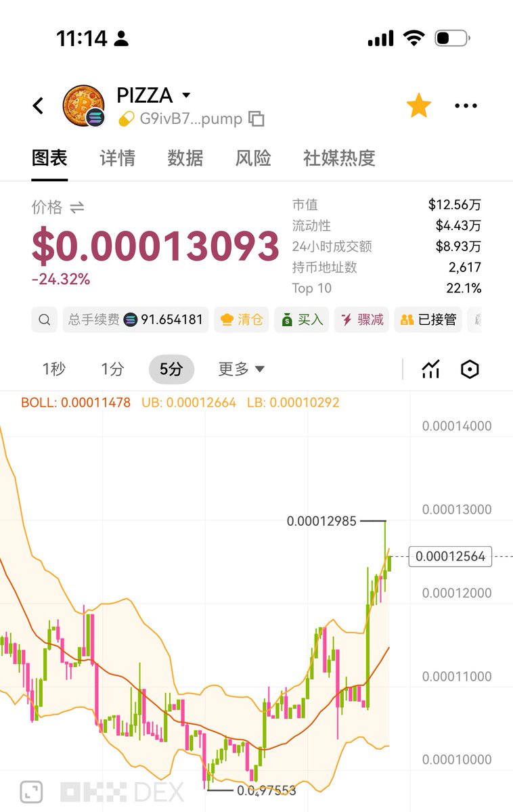513x812 pixels.
Task: Copy the G9ivB7...pump contract address
Action: [x=256, y=119]
